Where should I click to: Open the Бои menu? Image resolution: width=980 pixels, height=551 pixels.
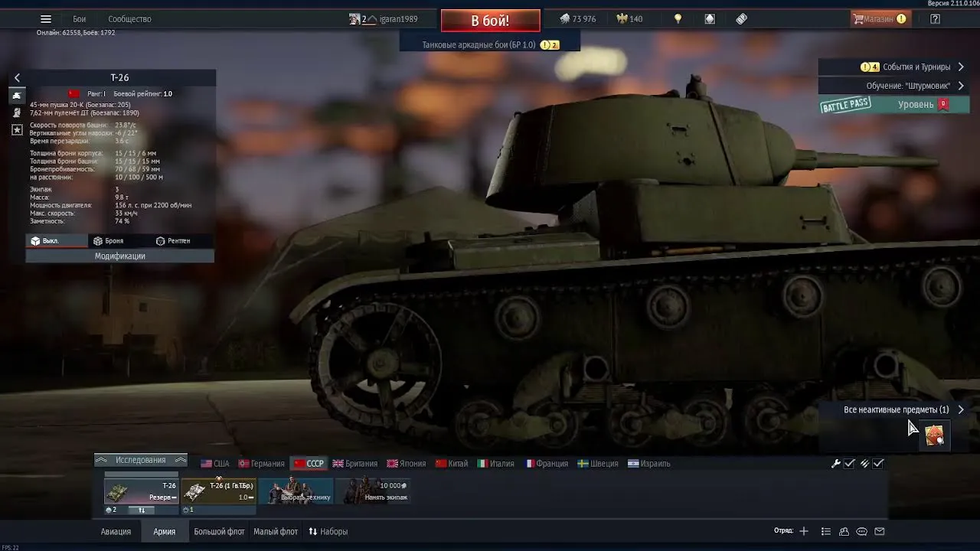79,19
